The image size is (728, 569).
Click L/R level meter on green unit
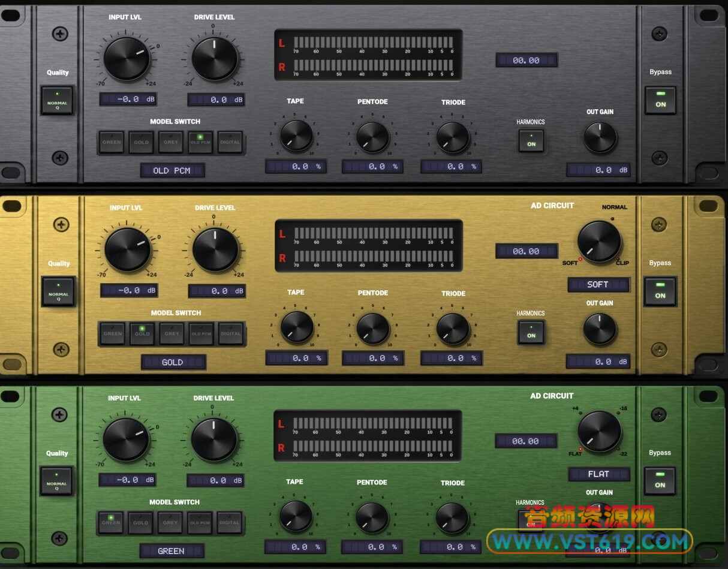click(368, 436)
